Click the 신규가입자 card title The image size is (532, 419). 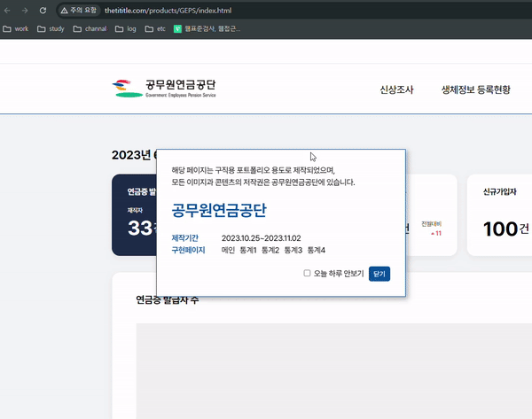(500, 192)
